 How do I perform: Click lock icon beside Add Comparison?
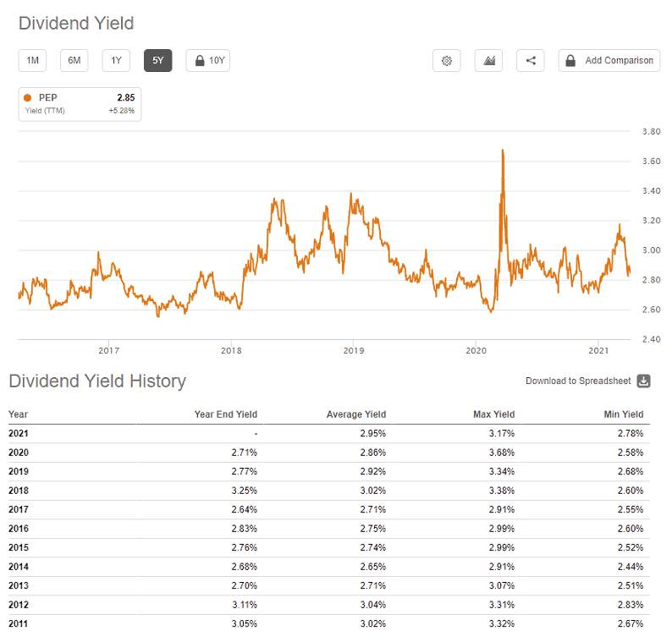(x=570, y=60)
